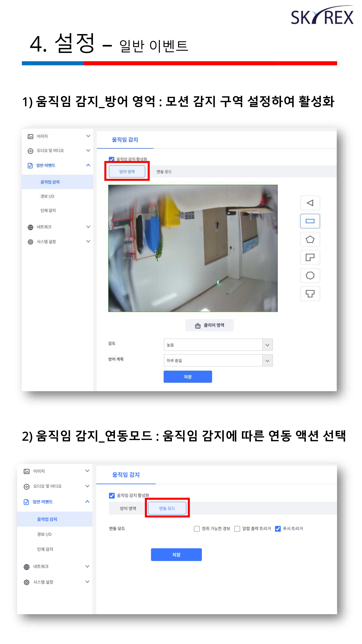The width and height of the screenshot is (362, 644).
Task: Click the 클리어 영역 button
Action: [209, 325]
